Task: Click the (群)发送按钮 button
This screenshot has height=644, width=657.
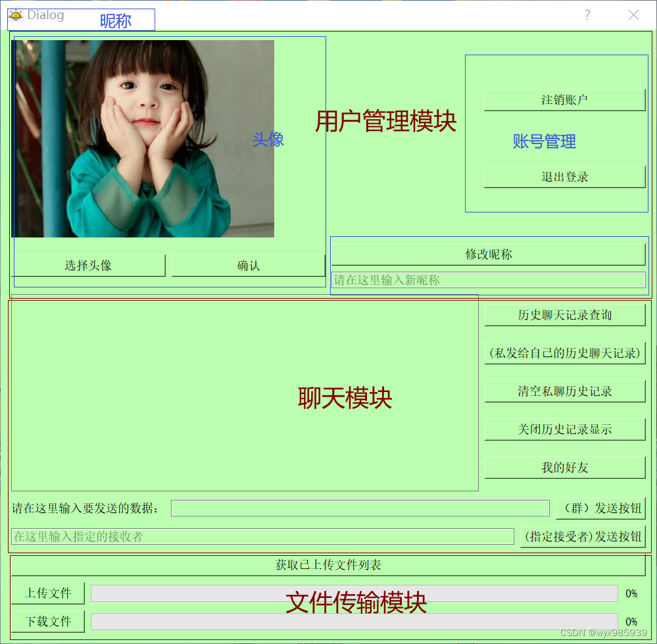Action: (601, 508)
